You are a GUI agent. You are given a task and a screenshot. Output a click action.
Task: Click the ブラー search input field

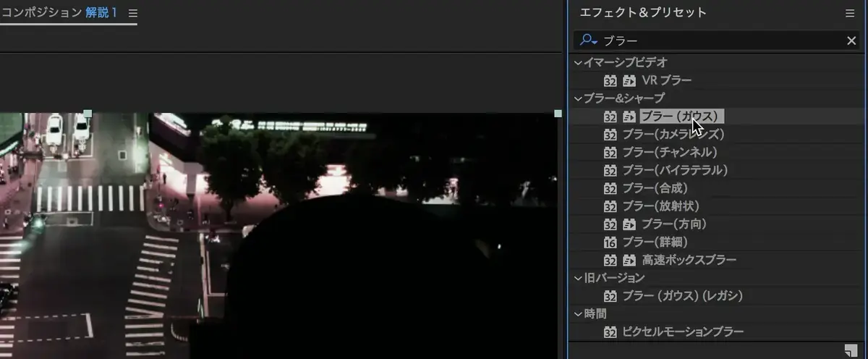(x=723, y=41)
